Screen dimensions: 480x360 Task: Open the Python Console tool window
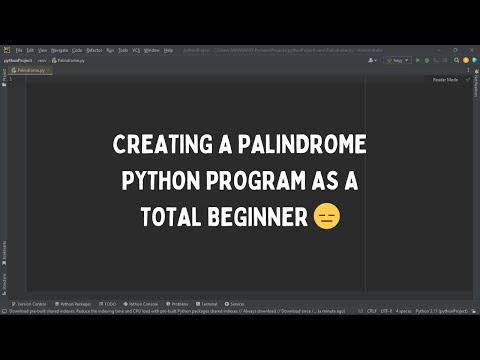click(140, 304)
